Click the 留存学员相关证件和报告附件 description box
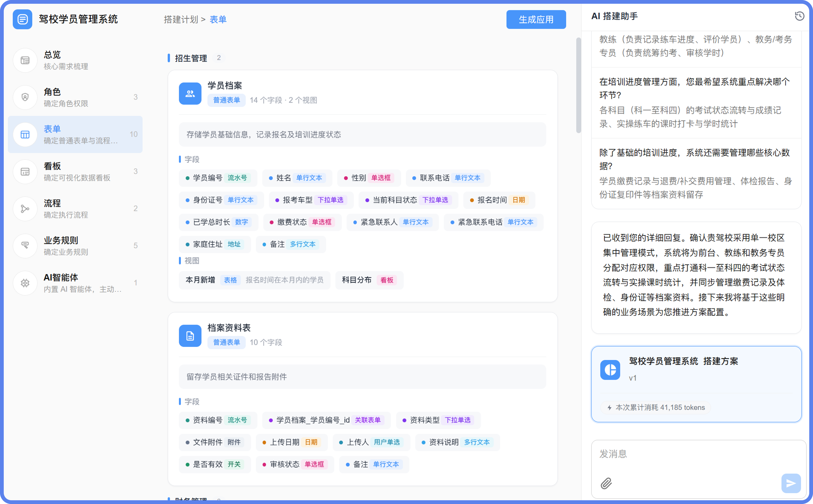The width and height of the screenshot is (813, 504). coord(362,377)
